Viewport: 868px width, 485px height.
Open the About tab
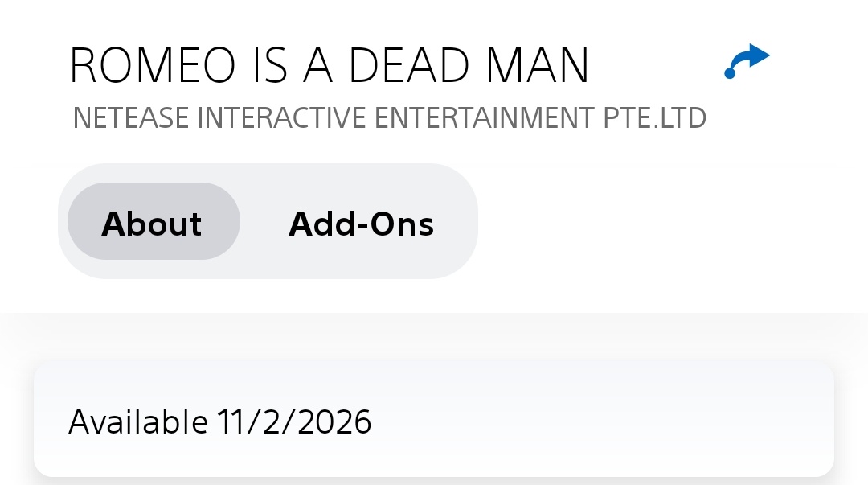tap(153, 222)
